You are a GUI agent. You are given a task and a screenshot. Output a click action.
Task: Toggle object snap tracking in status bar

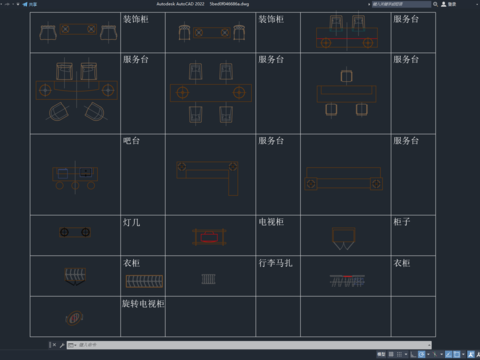tap(448, 354)
